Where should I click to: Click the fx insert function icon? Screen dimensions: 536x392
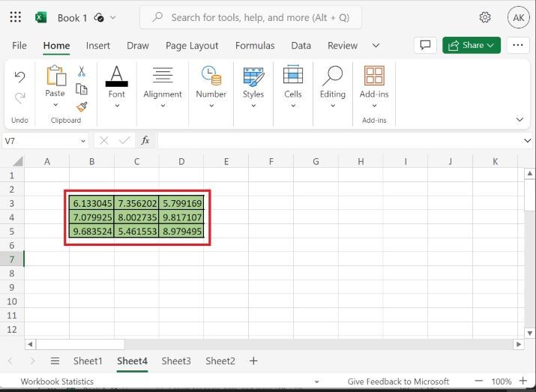(145, 140)
